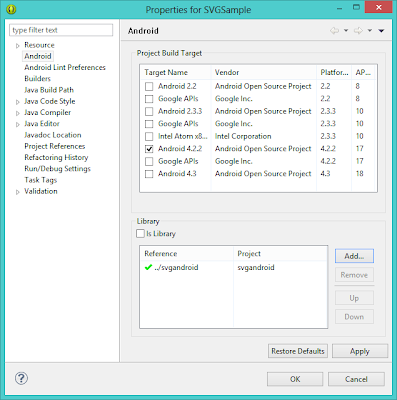
Task: Click the Android 2.2 target name
Action: pyautogui.click(x=177, y=86)
